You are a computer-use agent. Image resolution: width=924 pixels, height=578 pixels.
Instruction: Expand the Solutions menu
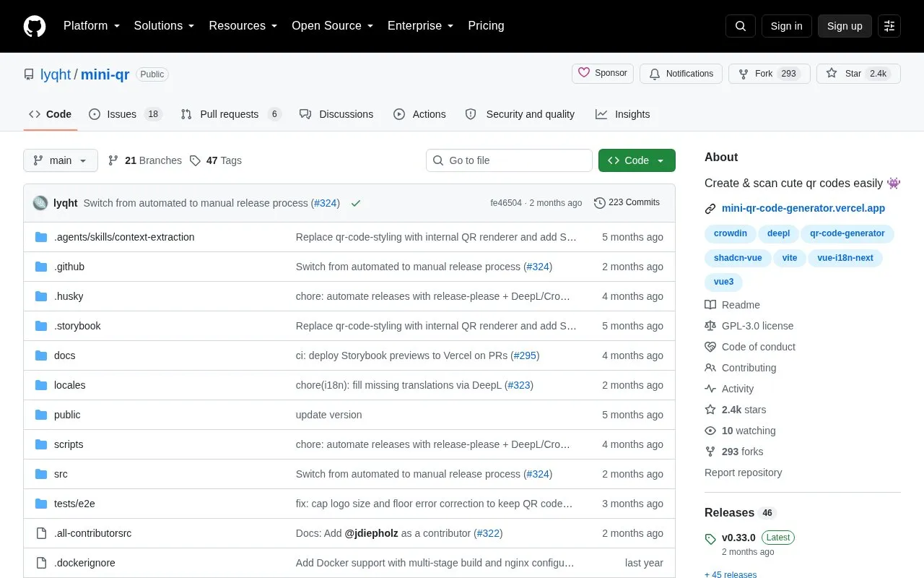pyautogui.click(x=164, y=26)
